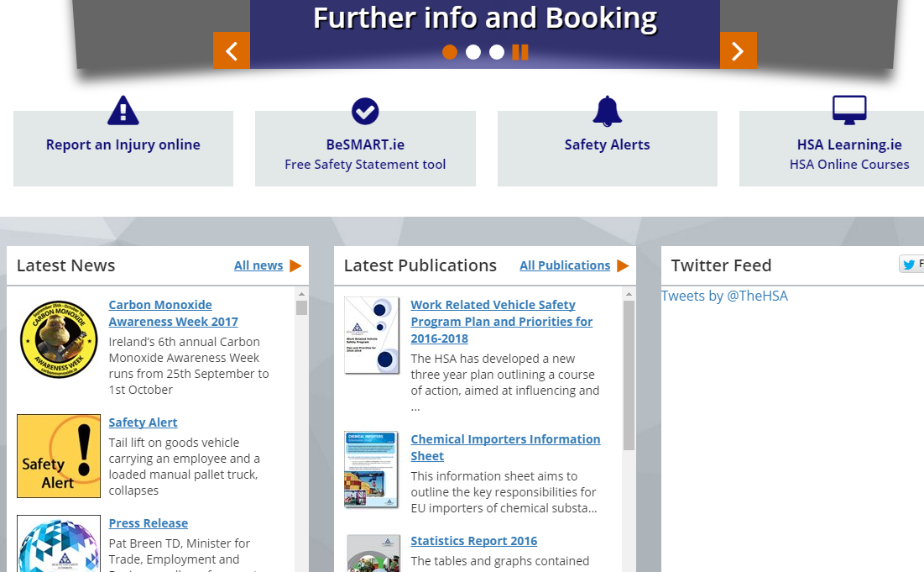Click the Latest News scrollbar thumb
The width and height of the screenshot is (924, 572).
click(302, 307)
